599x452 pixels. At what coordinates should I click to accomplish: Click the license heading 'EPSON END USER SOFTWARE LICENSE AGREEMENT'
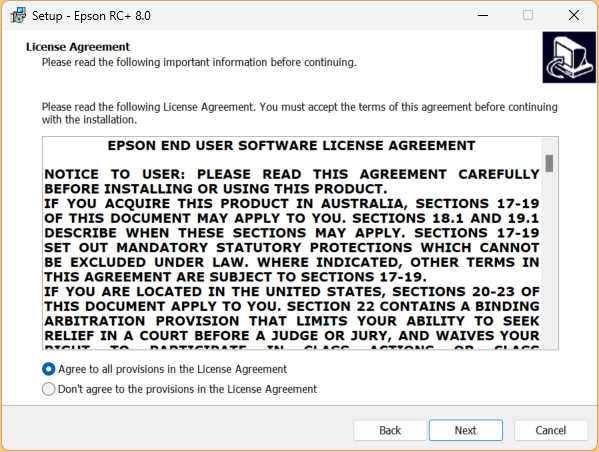pos(291,146)
